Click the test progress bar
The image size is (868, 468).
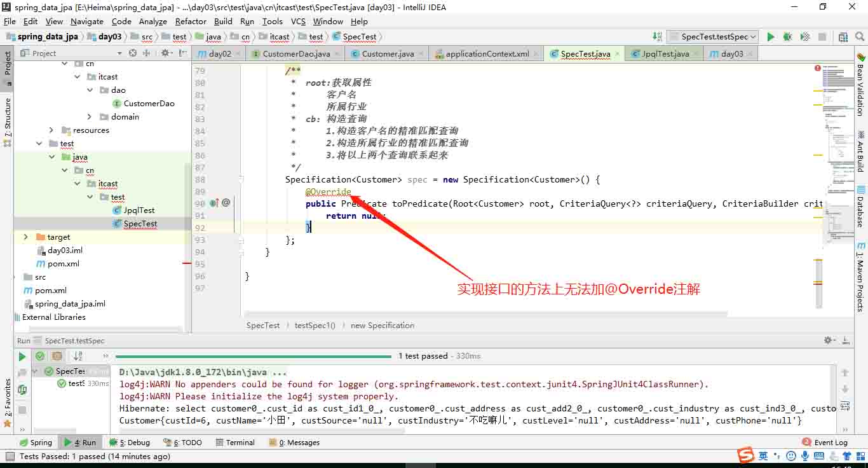[254, 357]
